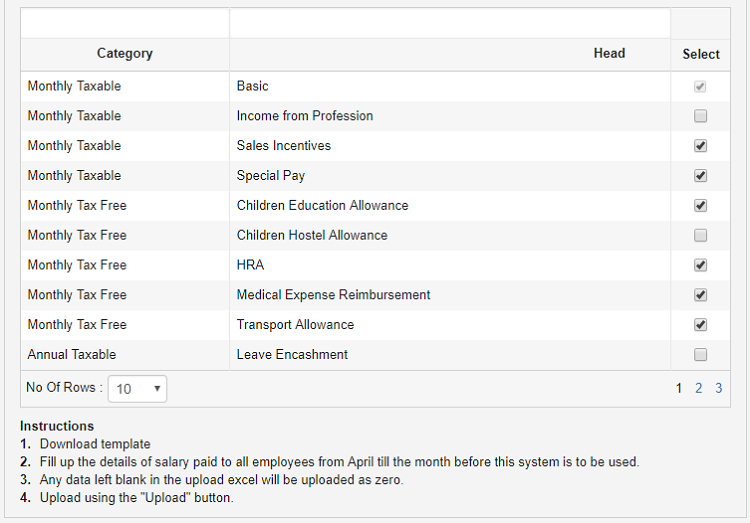Open the No Of Rows dropdown
The image size is (750, 523).
click(x=138, y=389)
